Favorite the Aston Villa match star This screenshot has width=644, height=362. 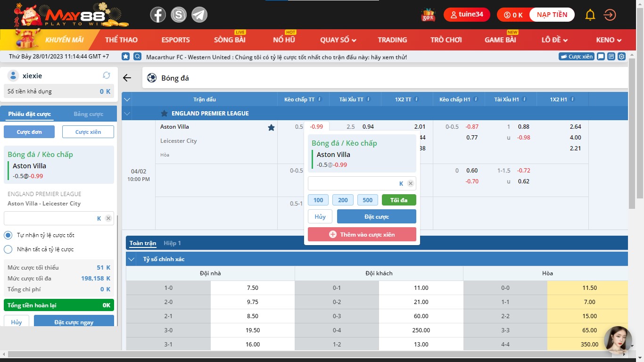coord(271,127)
